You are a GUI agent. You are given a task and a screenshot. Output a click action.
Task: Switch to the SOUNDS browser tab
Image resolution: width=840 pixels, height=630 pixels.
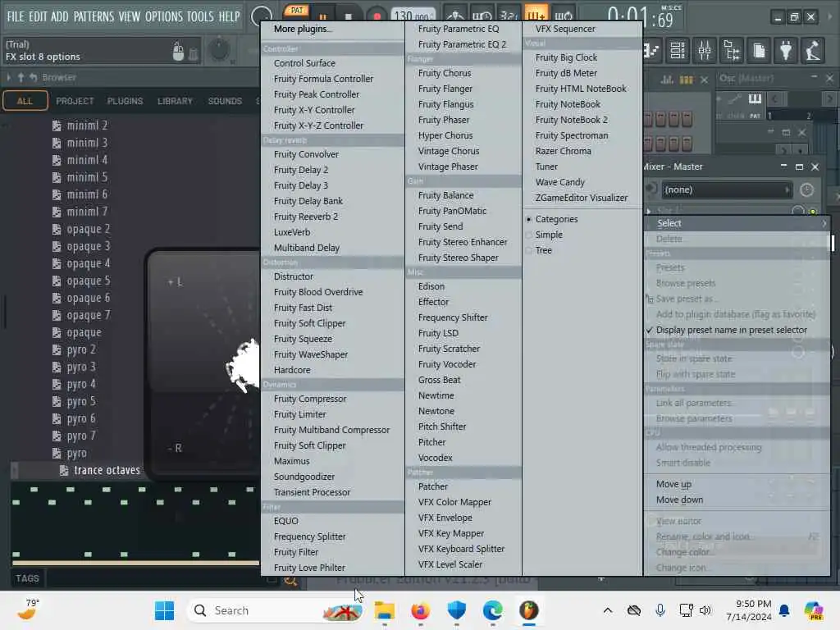tap(225, 101)
